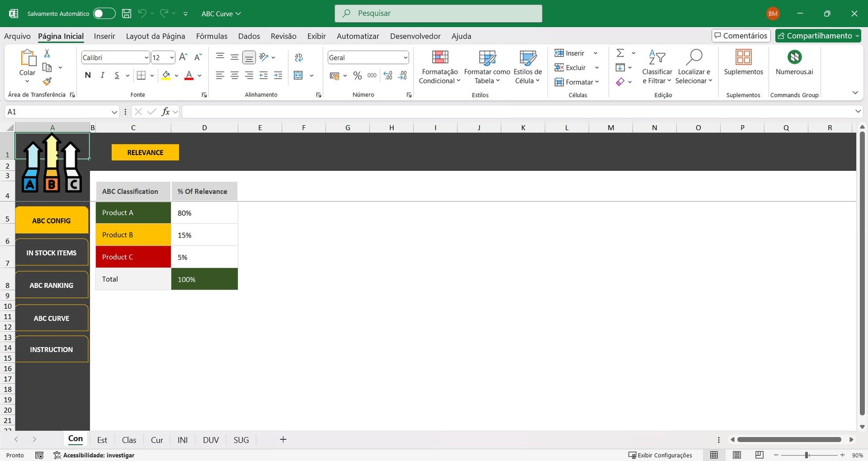Image resolution: width=868 pixels, height=461 pixels.
Task: Click the borders icon
Action: (x=141, y=75)
